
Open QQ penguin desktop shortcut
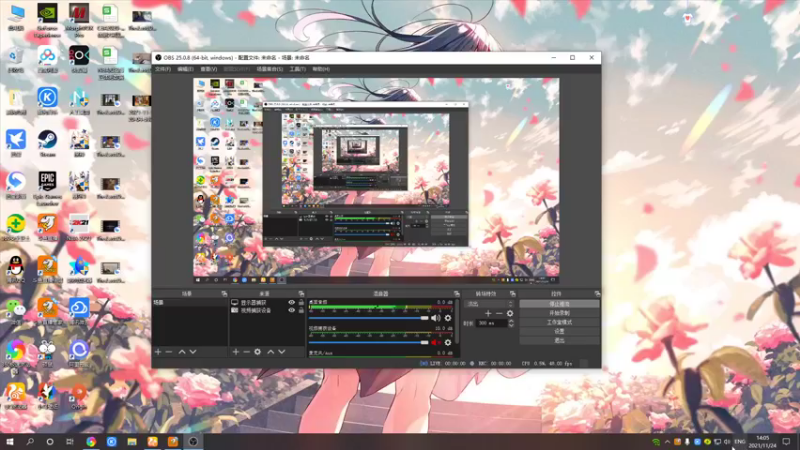pyautogui.click(x=16, y=269)
